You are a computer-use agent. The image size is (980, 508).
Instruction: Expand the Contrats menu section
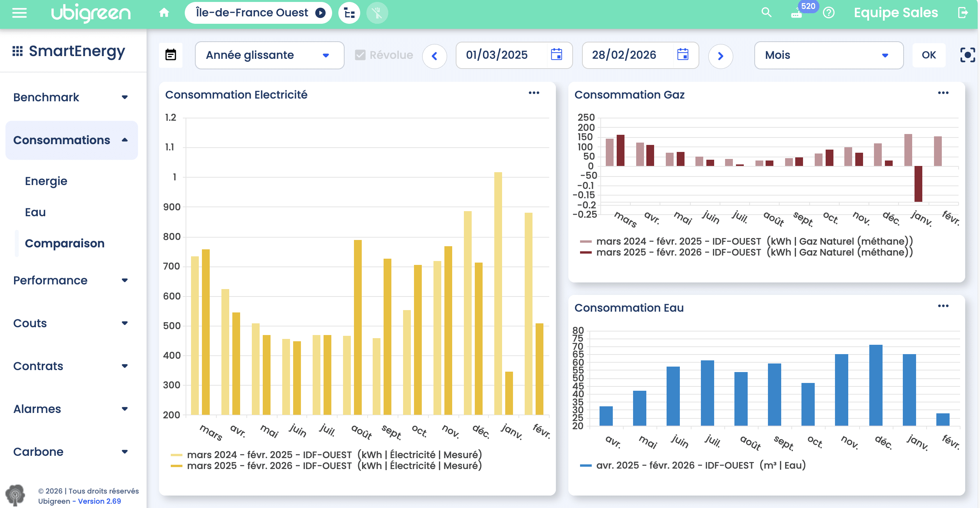(x=72, y=366)
